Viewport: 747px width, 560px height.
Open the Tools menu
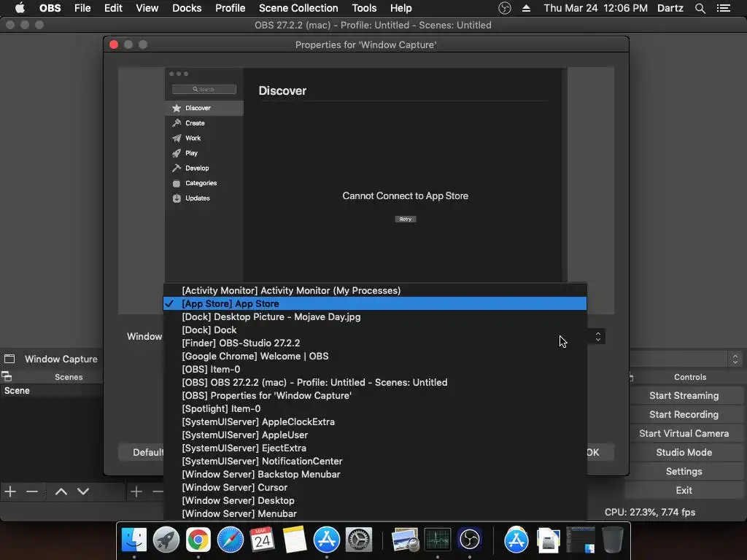pos(364,8)
